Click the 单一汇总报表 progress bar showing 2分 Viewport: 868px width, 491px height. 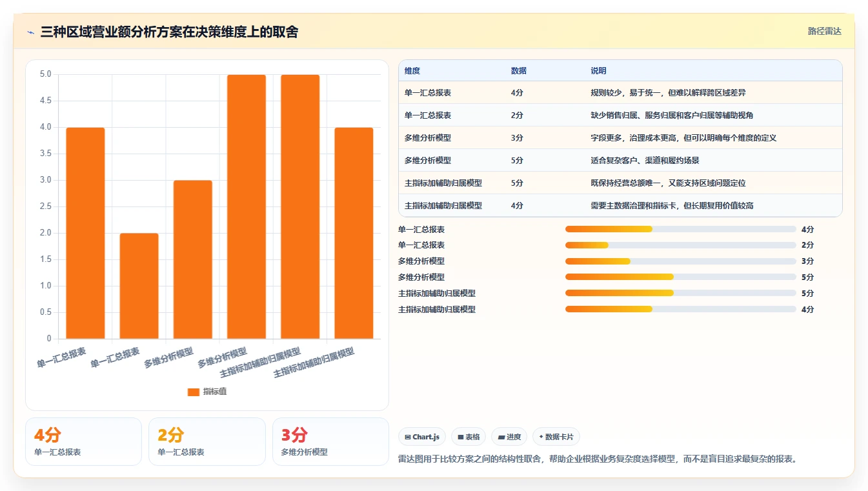[681, 245]
